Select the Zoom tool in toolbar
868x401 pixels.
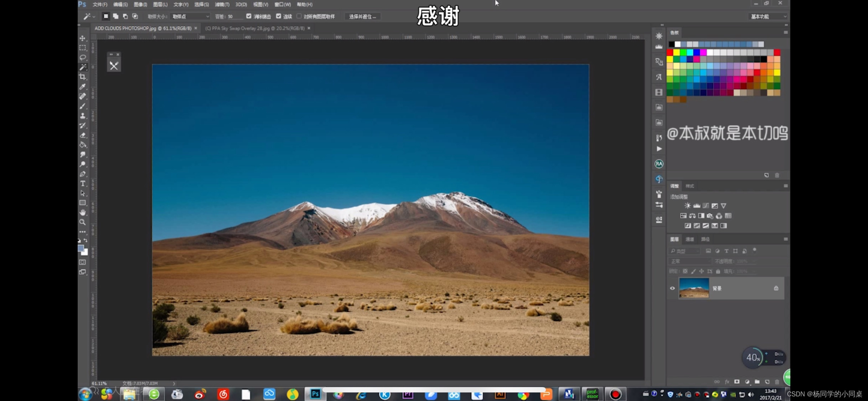83,222
